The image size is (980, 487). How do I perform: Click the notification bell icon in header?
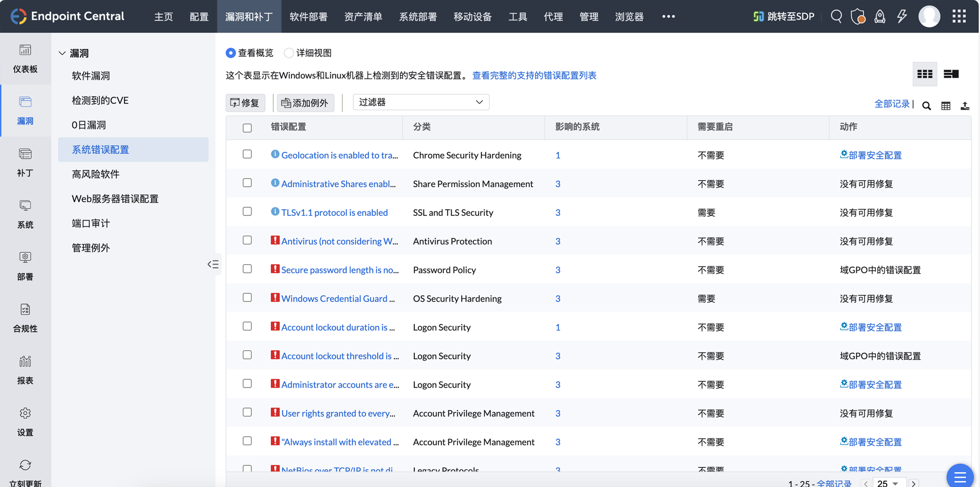tap(879, 16)
